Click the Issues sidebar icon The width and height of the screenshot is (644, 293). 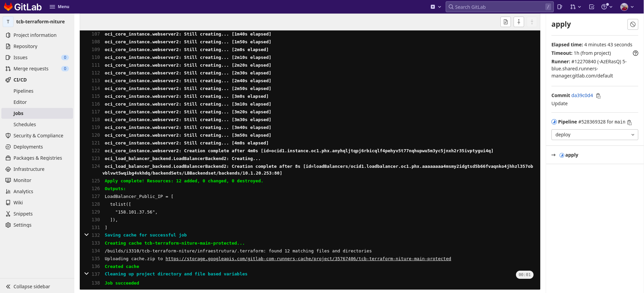(x=8, y=58)
